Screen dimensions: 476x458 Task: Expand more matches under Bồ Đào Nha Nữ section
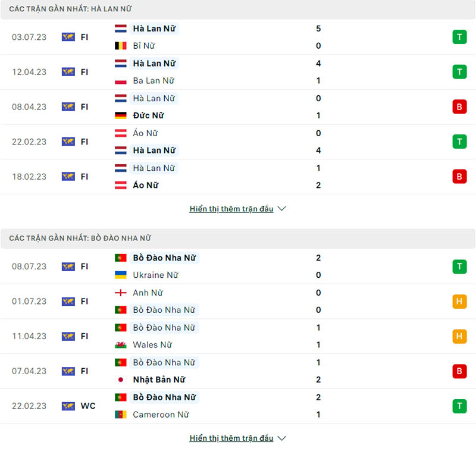point(231,438)
